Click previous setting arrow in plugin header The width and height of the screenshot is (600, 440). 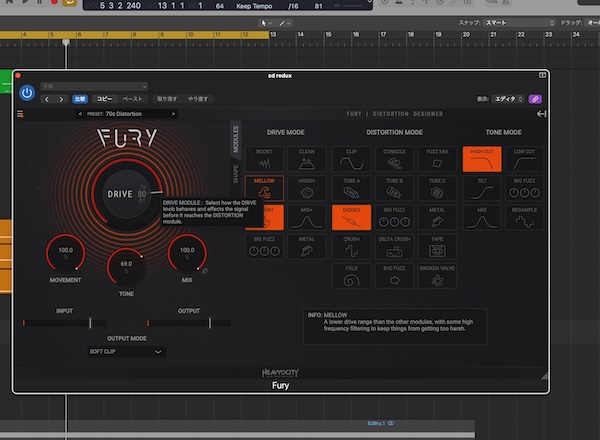tap(47, 99)
